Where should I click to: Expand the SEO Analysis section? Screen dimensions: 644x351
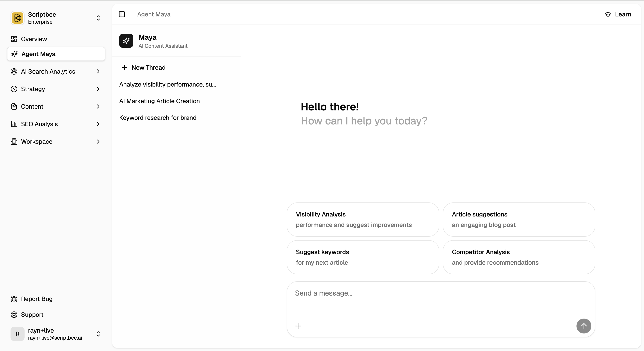pos(98,124)
